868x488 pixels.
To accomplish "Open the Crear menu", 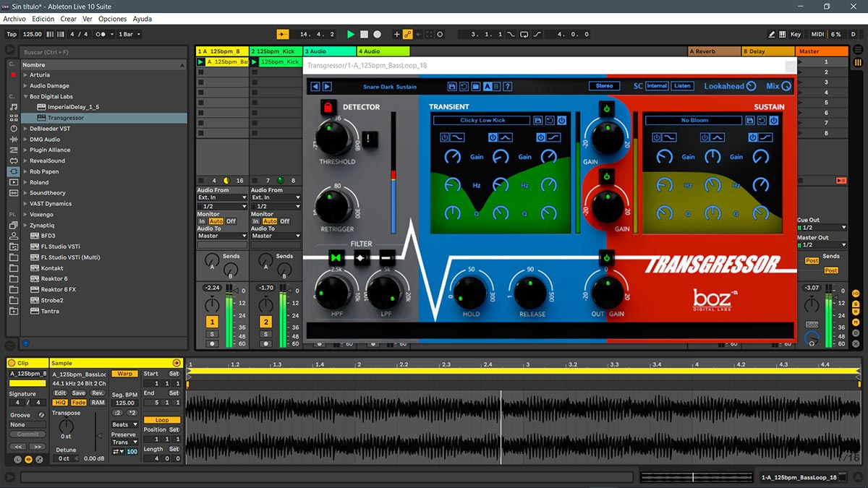I will coord(68,19).
